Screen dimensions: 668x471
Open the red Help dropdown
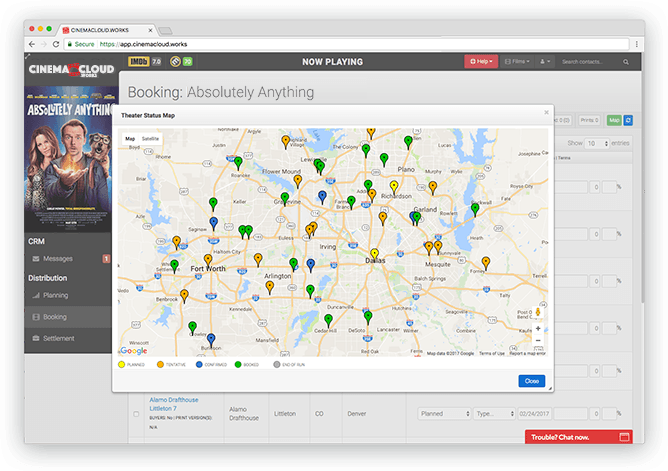[x=480, y=62]
